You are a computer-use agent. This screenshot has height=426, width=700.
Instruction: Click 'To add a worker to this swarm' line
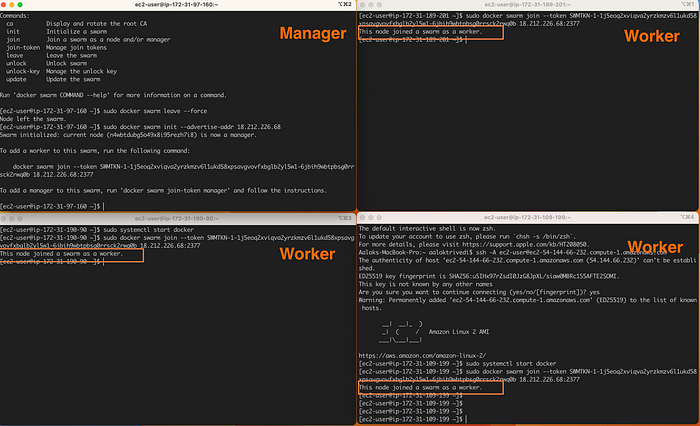[95, 151]
